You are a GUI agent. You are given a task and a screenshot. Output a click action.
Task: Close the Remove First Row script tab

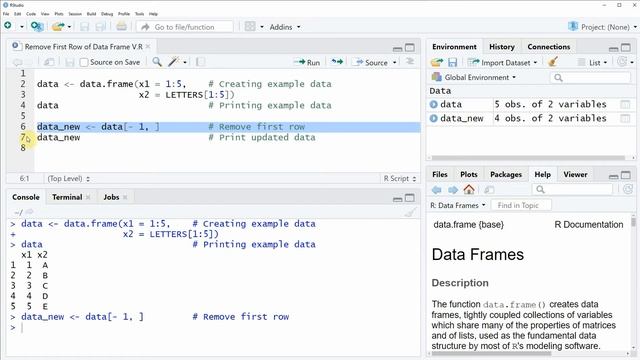[x=148, y=47]
